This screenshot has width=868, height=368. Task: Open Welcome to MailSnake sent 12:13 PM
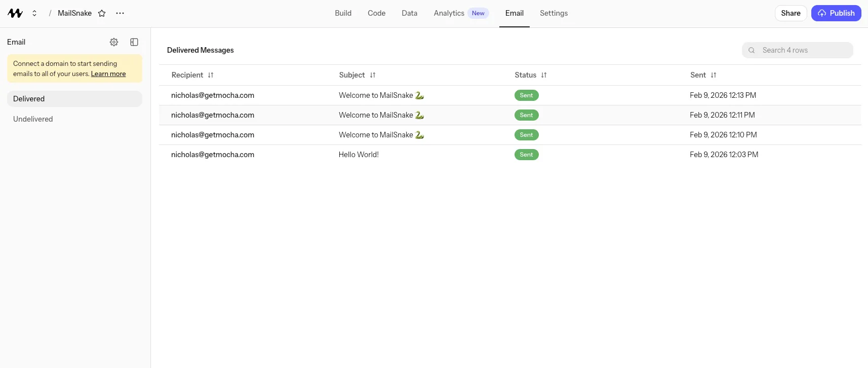[381, 95]
